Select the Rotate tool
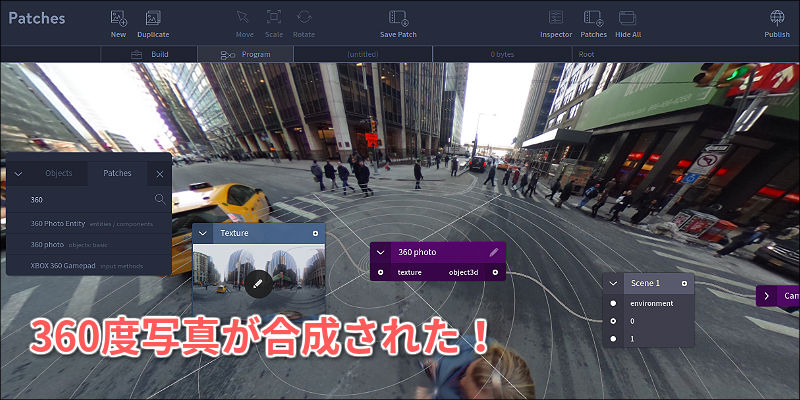 click(304, 17)
